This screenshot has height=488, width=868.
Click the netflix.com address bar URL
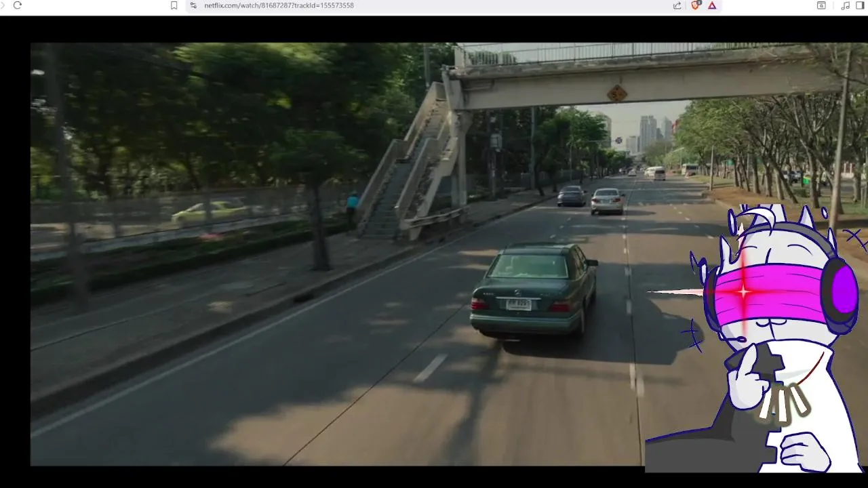(x=279, y=5)
